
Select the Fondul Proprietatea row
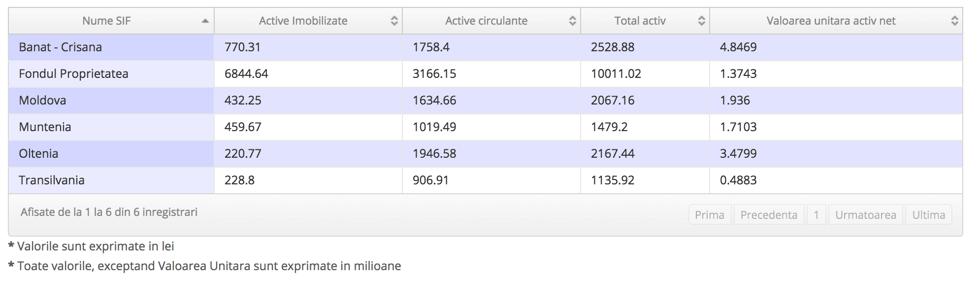click(x=486, y=74)
